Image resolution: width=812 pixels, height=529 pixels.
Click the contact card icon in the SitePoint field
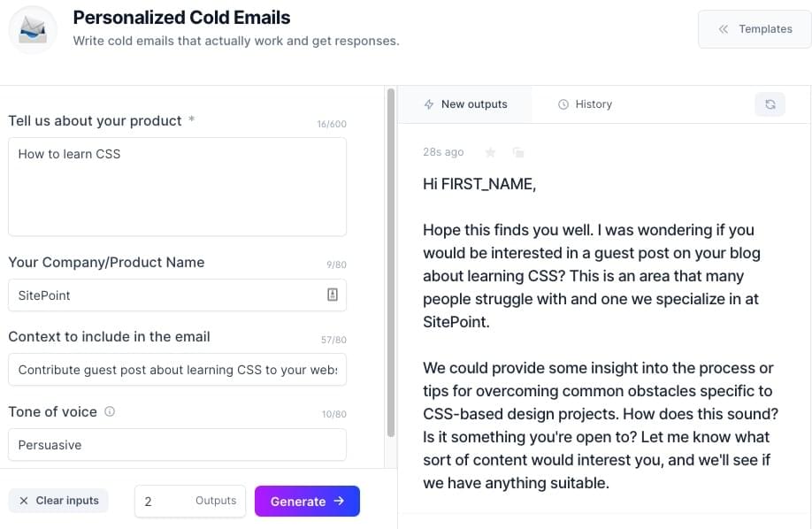pos(333,295)
